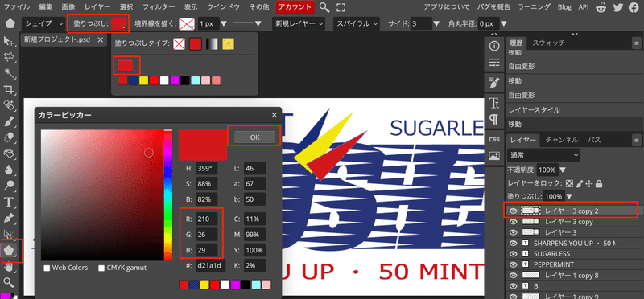Hide the PEPPERMINT text layer
Viewport: 644px width, 299px height.
pyautogui.click(x=513, y=264)
